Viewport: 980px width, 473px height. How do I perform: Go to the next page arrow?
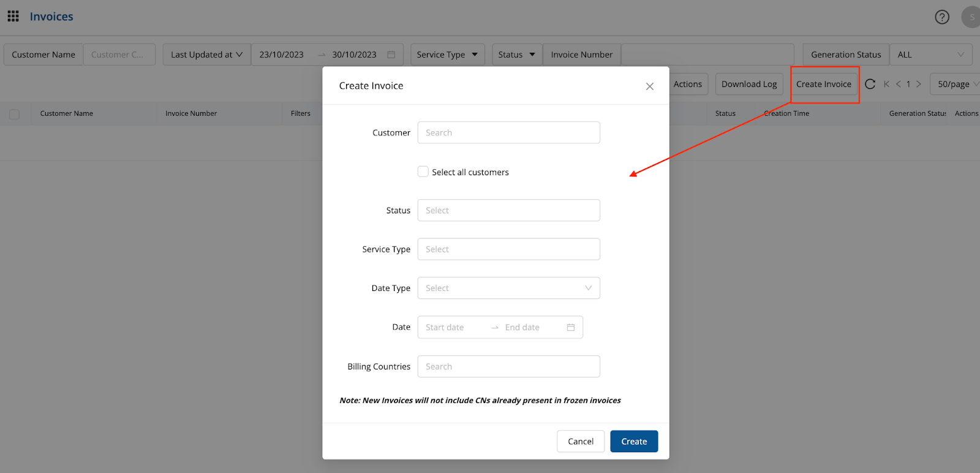pyautogui.click(x=918, y=84)
